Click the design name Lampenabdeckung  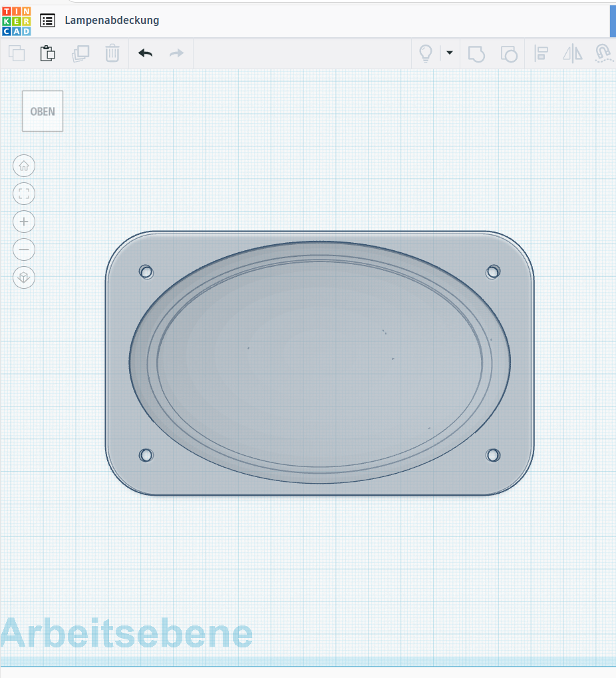click(x=112, y=21)
